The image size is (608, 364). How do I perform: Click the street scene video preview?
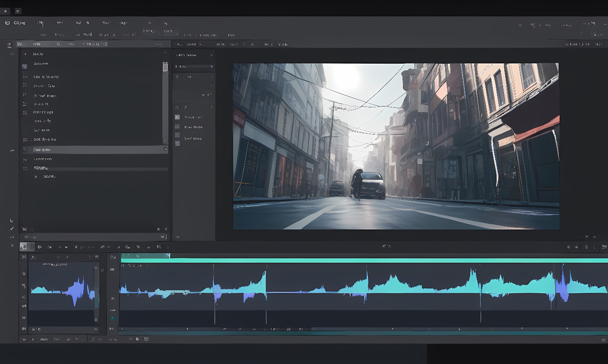pos(396,146)
